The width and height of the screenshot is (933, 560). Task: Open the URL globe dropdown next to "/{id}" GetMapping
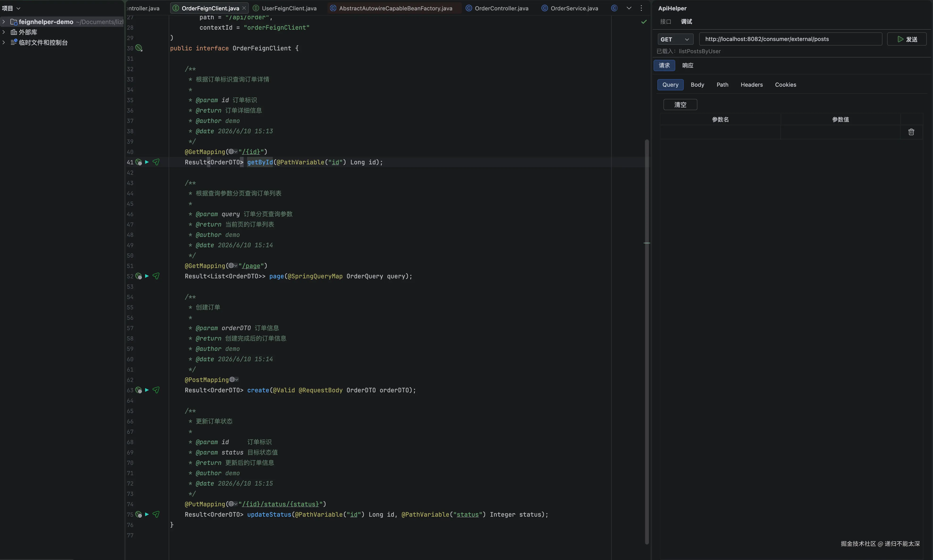coord(233,152)
